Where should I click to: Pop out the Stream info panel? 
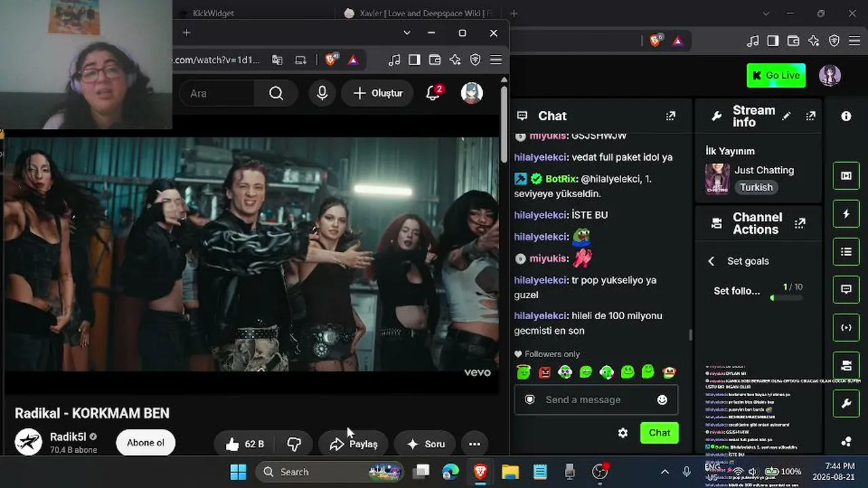coord(810,116)
